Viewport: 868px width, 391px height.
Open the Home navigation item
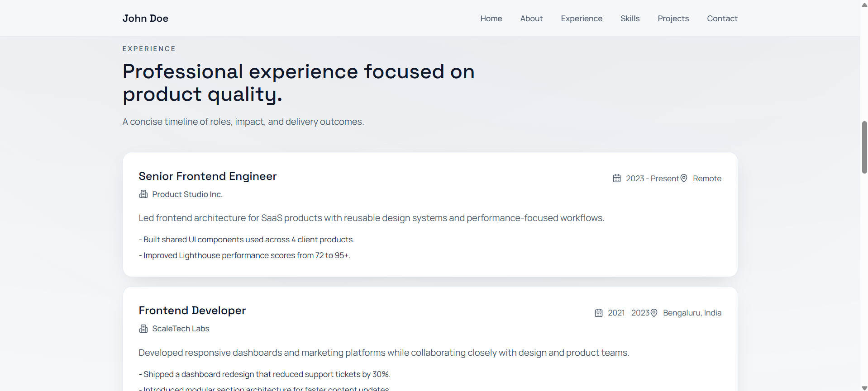[x=491, y=19]
